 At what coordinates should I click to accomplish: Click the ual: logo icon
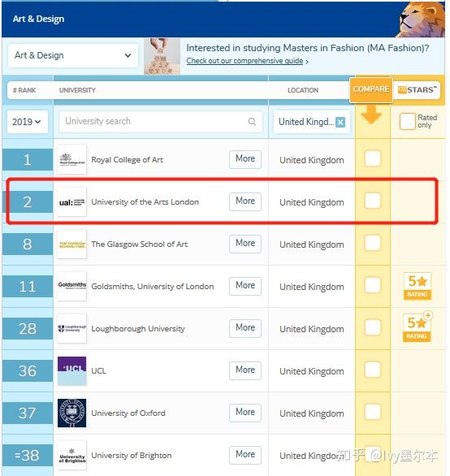pos(72,202)
